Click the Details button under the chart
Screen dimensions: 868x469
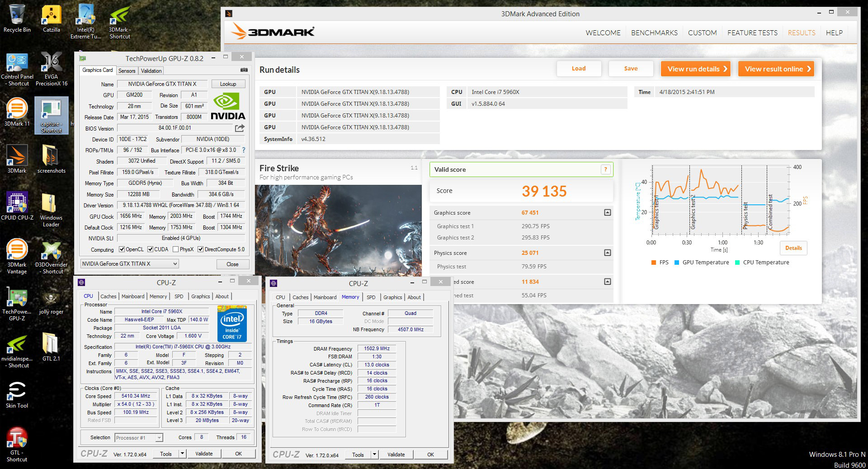pyautogui.click(x=793, y=248)
